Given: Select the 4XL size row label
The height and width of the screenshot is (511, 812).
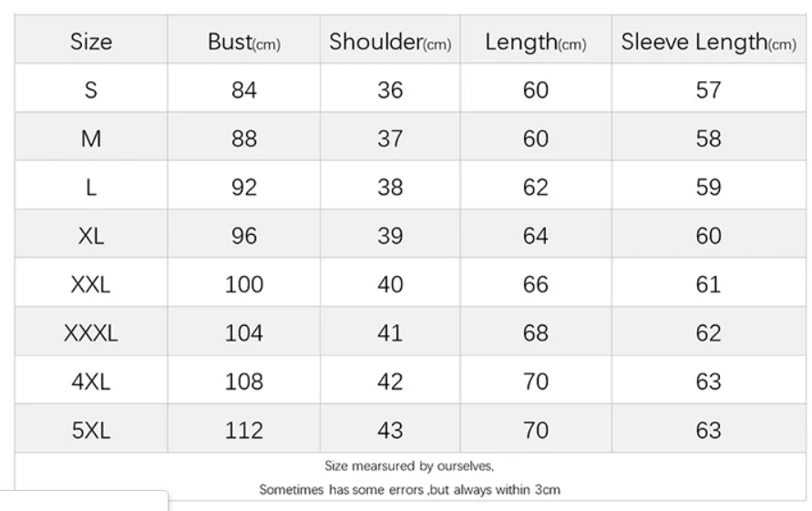Looking at the screenshot, I should [x=91, y=382].
